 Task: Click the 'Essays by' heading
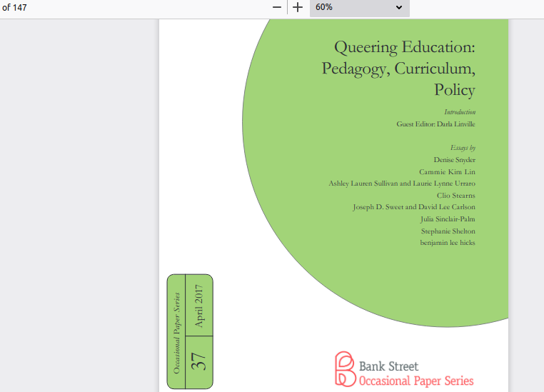(463, 148)
